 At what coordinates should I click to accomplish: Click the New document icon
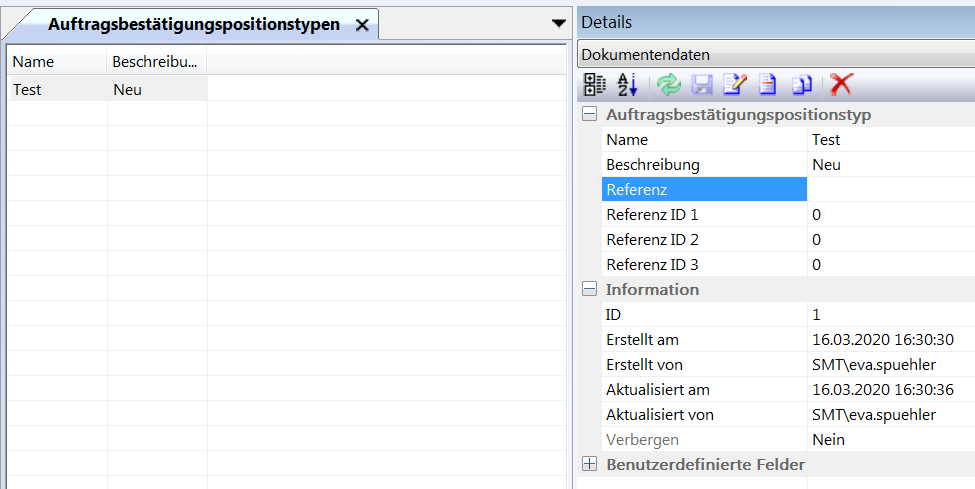click(x=768, y=85)
